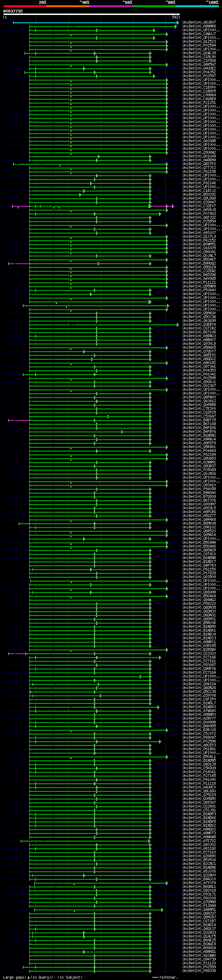The image size is (222, 980).
Task: Open hit UniRef100_A8JBV7
Action: pyautogui.click(x=199, y=23)
